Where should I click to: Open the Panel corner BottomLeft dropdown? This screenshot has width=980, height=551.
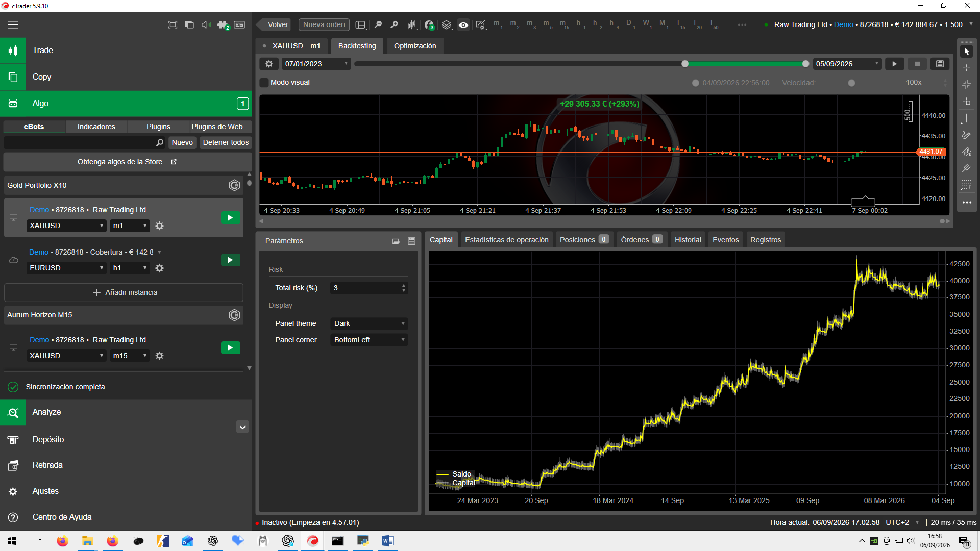click(369, 340)
